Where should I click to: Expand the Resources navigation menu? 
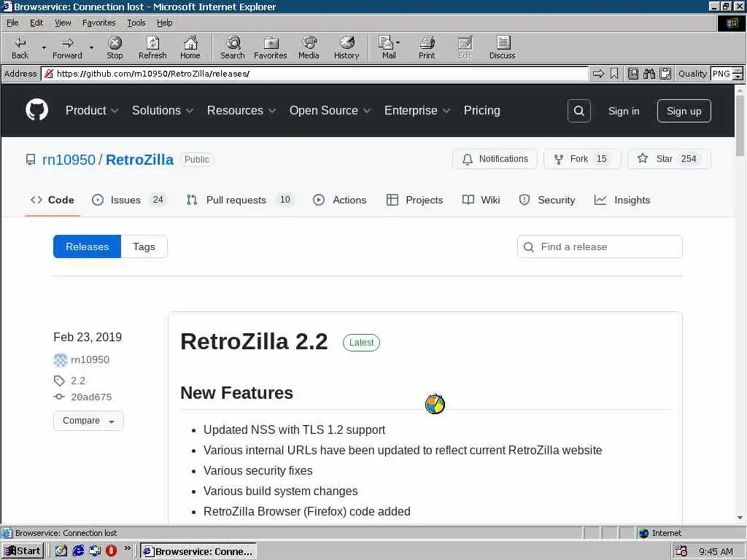[241, 111]
